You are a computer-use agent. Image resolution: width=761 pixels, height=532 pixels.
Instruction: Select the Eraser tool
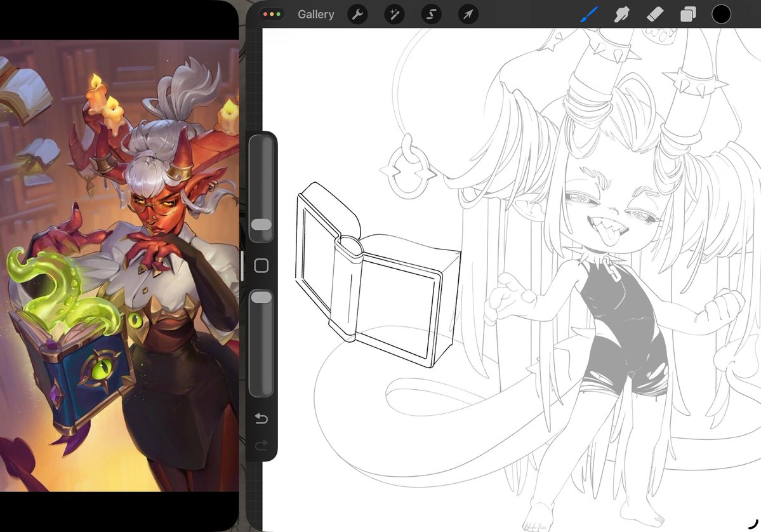(655, 14)
